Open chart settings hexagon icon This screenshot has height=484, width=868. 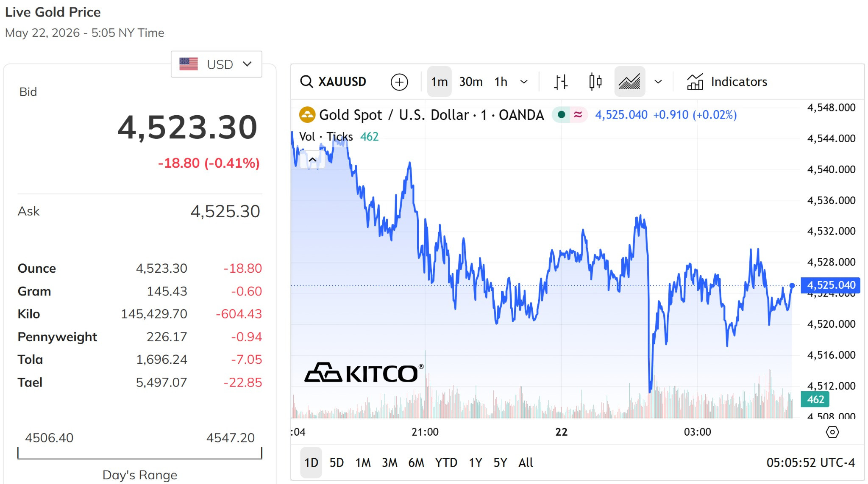(832, 432)
